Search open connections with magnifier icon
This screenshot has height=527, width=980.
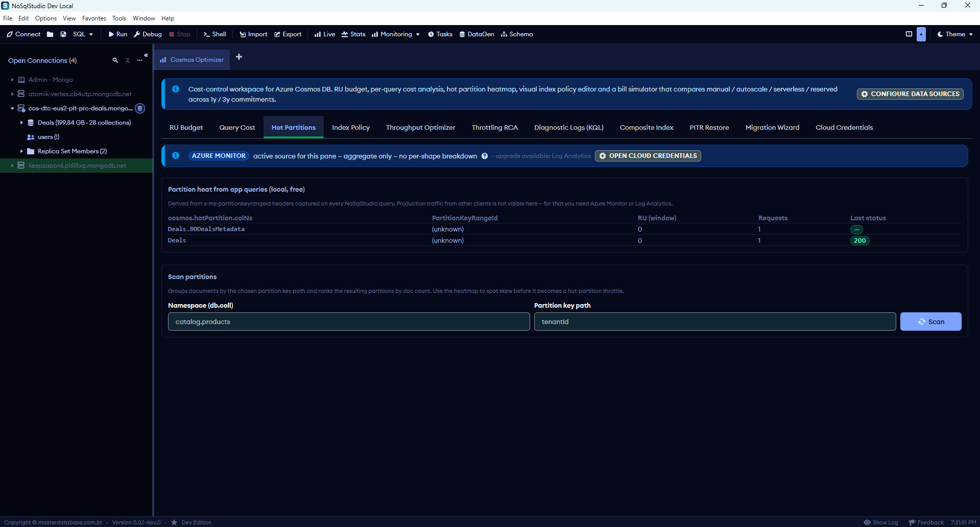coord(115,60)
